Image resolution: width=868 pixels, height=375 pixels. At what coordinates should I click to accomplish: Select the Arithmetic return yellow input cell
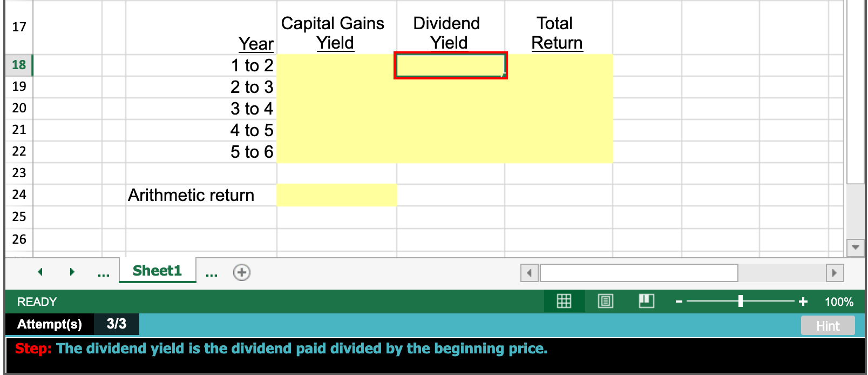pos(337,195)
